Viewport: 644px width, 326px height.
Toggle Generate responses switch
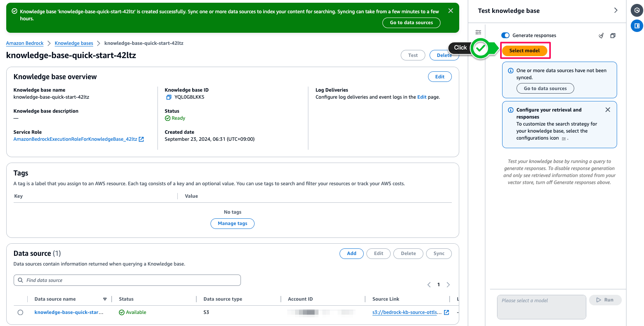[x=505, y=35]
